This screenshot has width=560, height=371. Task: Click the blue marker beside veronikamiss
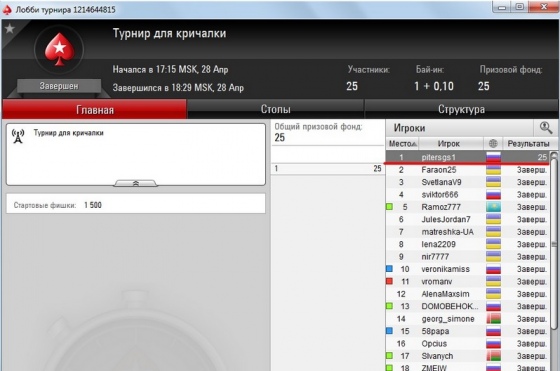pyautogui.click(x=390, y=269)
